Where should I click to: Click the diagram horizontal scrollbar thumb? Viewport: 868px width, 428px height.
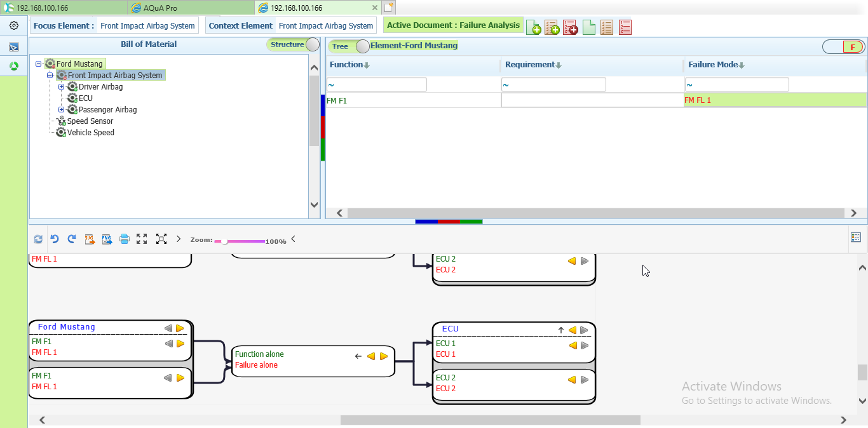click(x=490, y=420)
